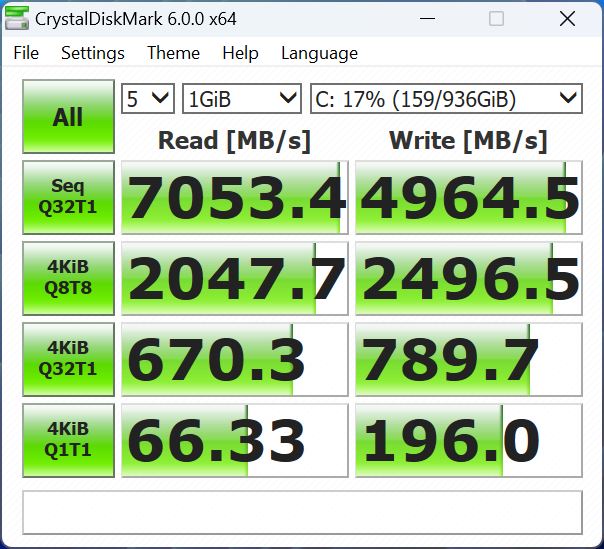
Task: Open the Settings menu
Action: tap(93, 53)
